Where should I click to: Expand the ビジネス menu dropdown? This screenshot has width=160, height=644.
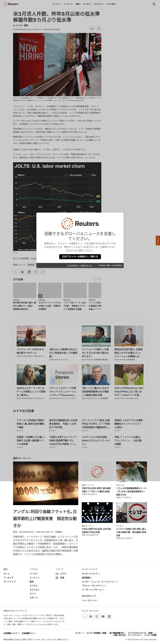[x=87, y=4]
